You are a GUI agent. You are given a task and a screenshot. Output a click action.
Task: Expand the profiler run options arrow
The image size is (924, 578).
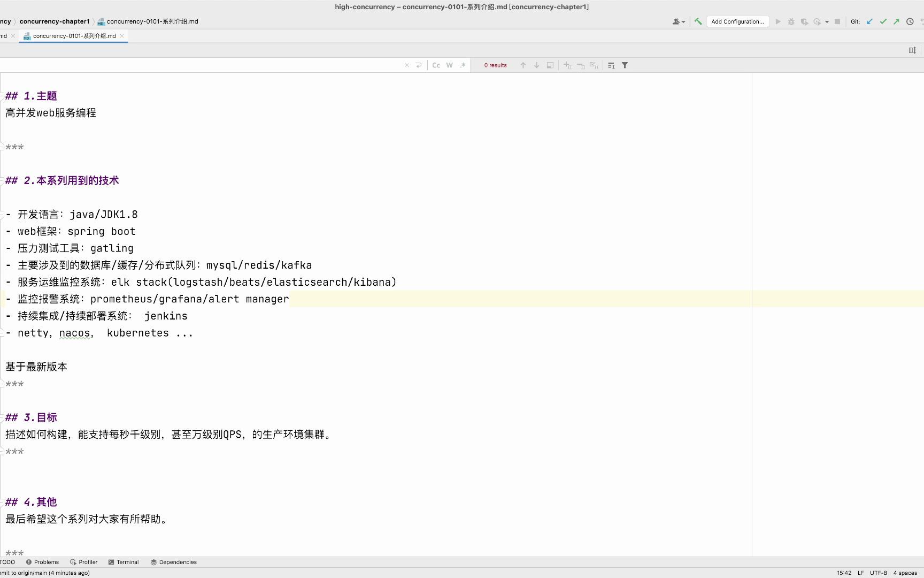pyautogui.click(x=827, y=22)
